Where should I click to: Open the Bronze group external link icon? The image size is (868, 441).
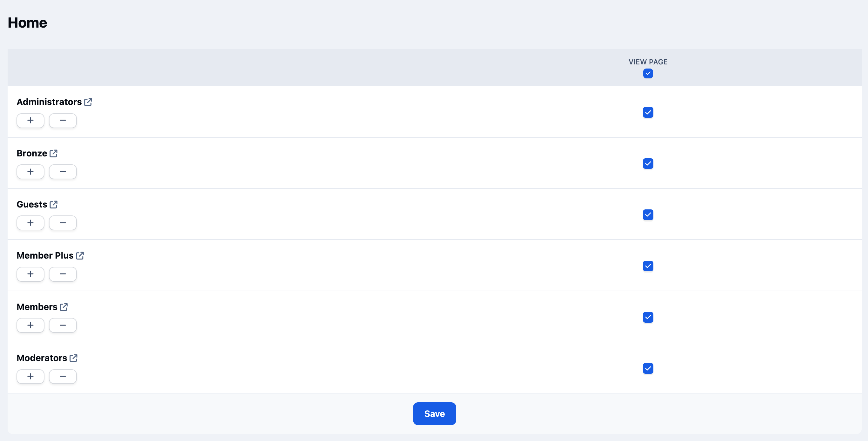pyautogui.click(x=53, y=154)
